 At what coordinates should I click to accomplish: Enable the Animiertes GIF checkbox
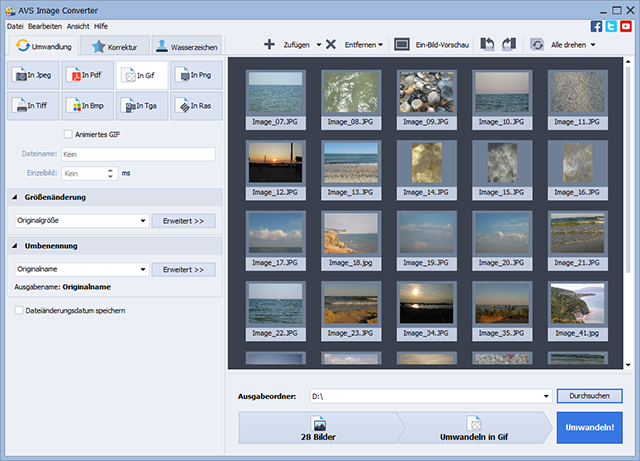tap(68, 135)
